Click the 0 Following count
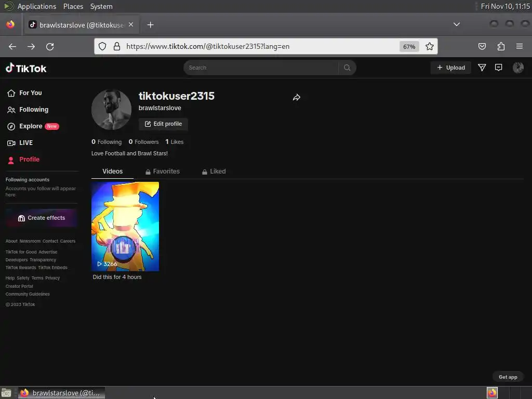This screenshot has width=532, height=399. coord(107,142)
